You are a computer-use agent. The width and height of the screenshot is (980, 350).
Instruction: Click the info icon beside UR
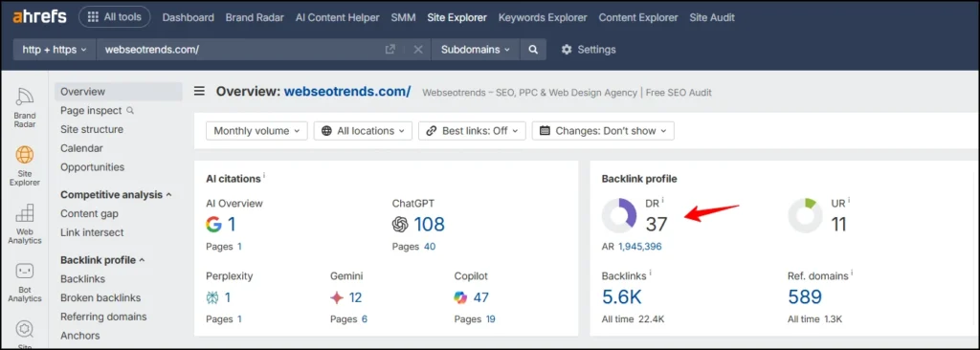849,201
